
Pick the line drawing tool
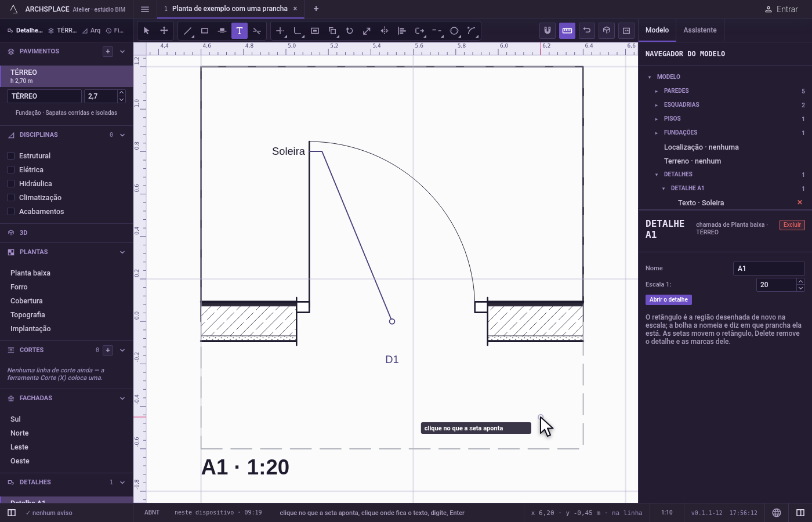(187, 31)
